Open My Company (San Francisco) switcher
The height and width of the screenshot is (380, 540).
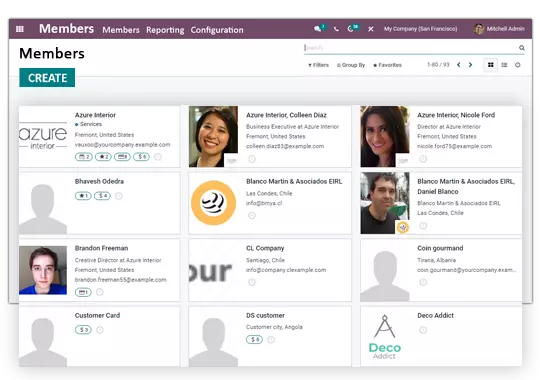[420, 29]
